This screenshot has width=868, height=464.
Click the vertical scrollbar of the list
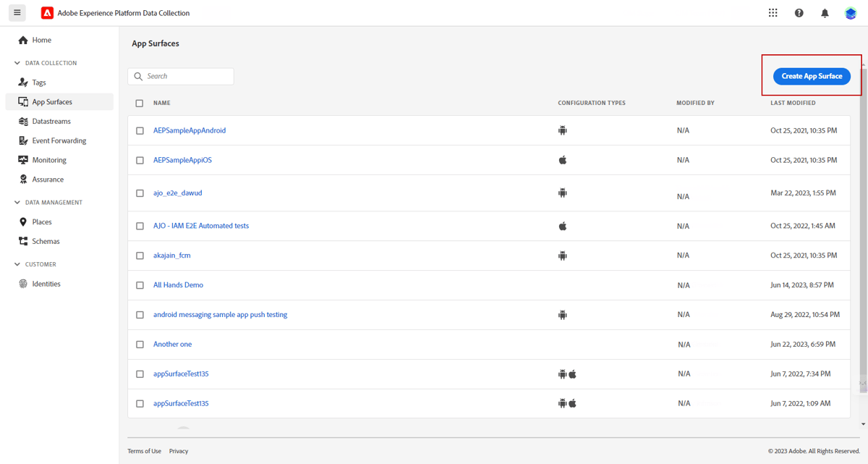862,217
